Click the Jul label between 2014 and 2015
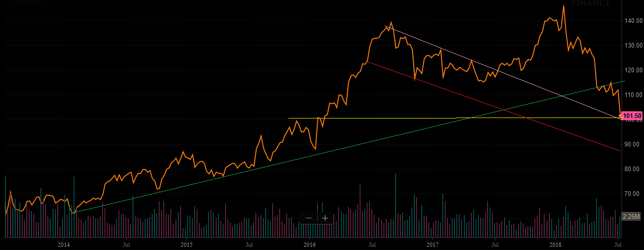644x250 pixels. [x=126, y=244]
